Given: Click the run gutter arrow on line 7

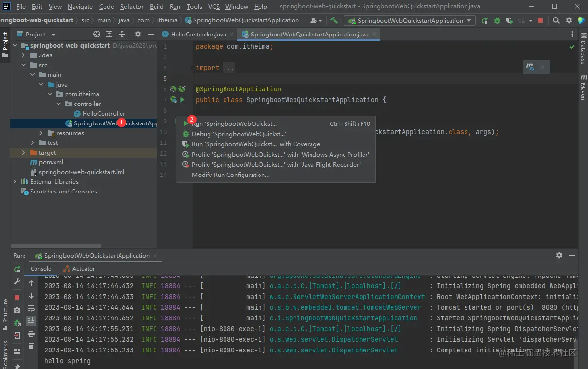Looking at the screenshot, I should [x=182, y=100].
